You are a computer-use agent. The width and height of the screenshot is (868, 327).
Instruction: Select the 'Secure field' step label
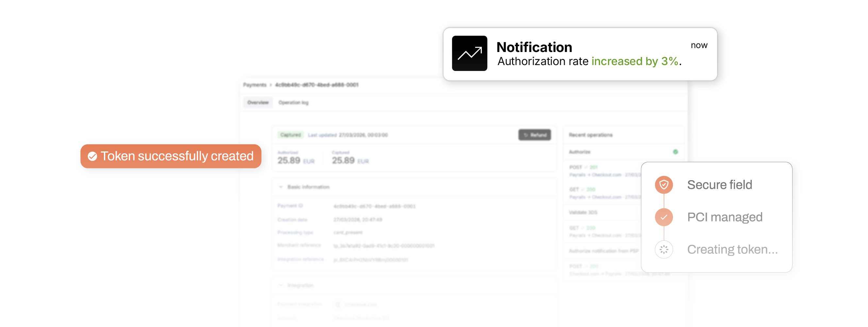[x=719, y=185]
